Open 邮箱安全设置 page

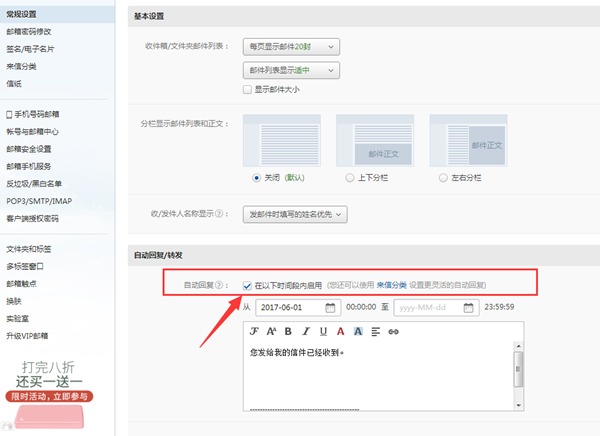click(29, 149)
